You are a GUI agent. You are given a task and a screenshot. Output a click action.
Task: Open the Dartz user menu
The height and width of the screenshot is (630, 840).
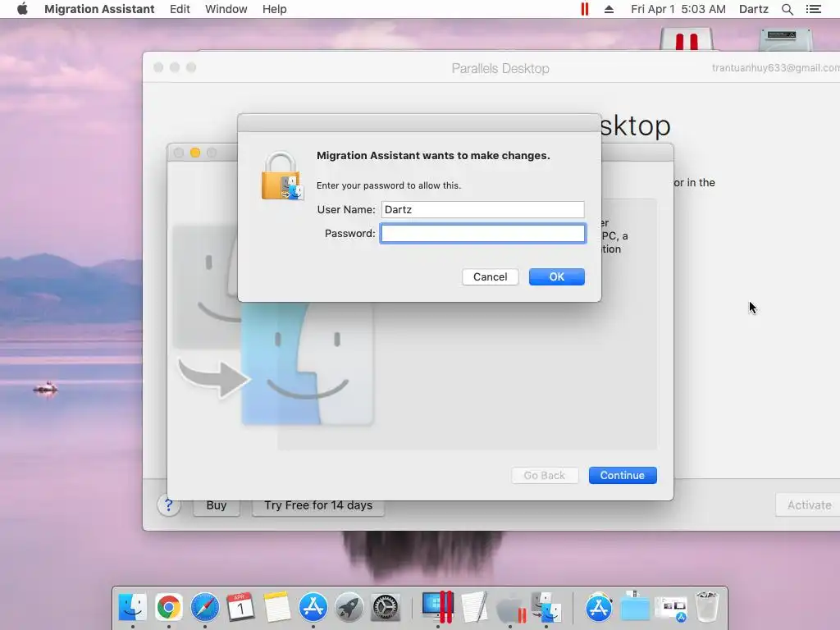point(753,9)
